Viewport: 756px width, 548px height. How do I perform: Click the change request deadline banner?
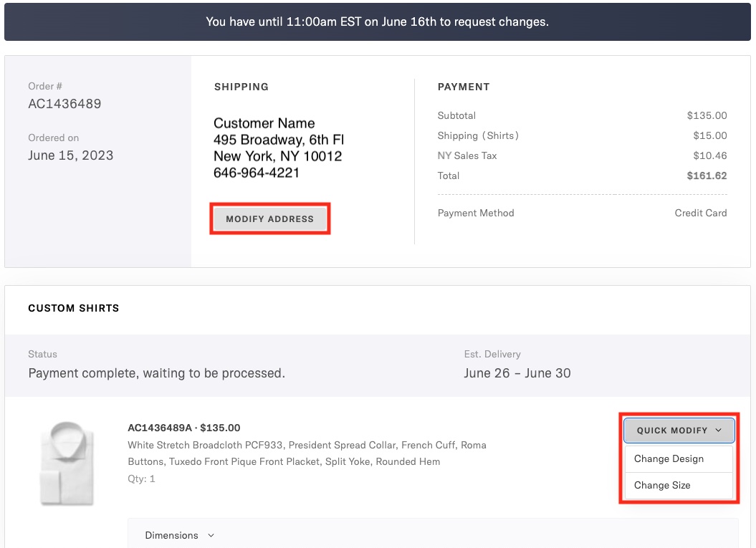click(x=378, y=21)
